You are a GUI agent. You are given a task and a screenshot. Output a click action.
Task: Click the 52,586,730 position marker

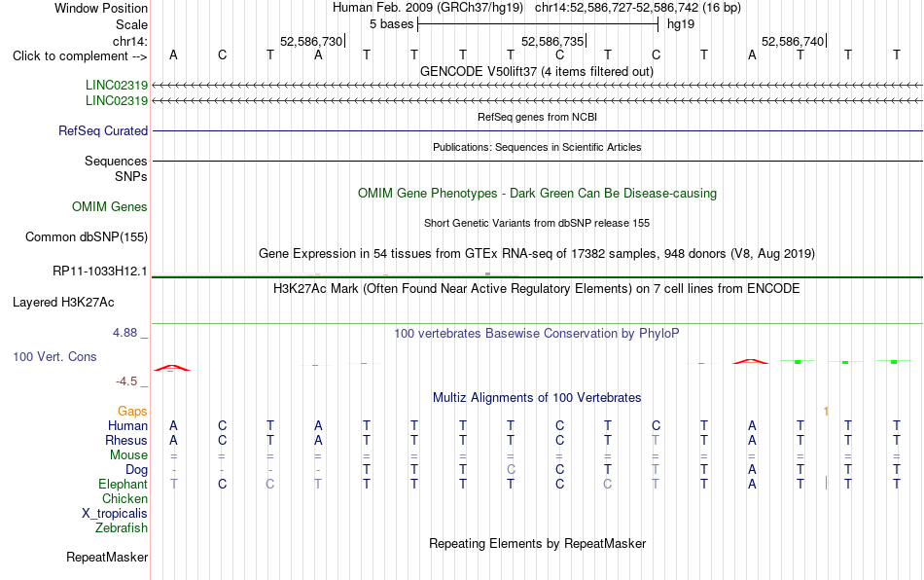click(x=312, y=41)
